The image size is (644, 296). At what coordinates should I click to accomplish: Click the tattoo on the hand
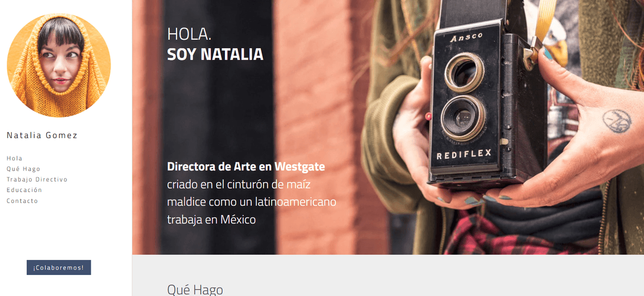tap(616, 121)
